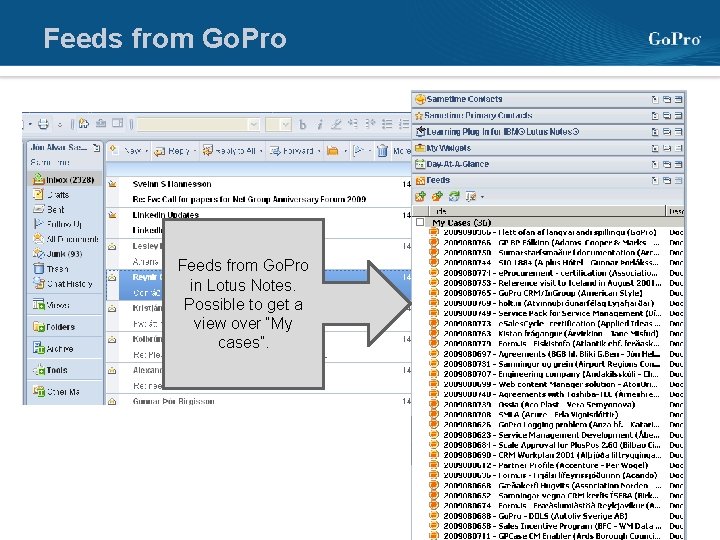Screen dimensions: 720x540
Task: Click the orange Feeds RSS icon
Action: coord(420,180)
